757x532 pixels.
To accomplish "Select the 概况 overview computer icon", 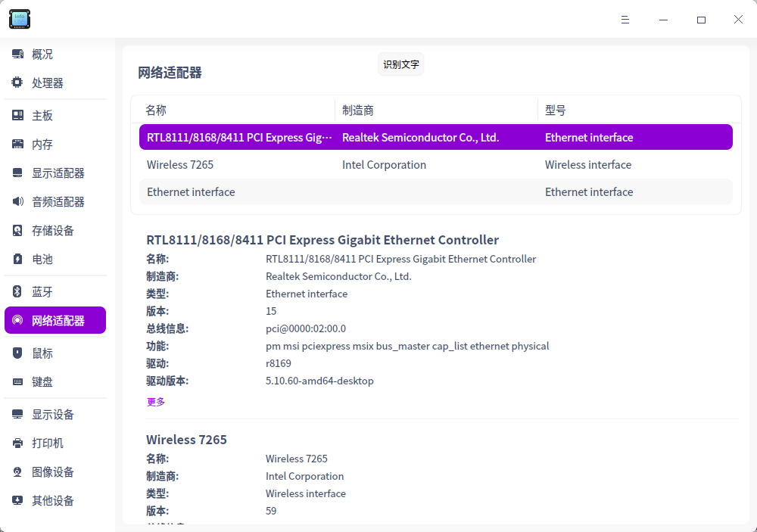I will click(18, 54).
